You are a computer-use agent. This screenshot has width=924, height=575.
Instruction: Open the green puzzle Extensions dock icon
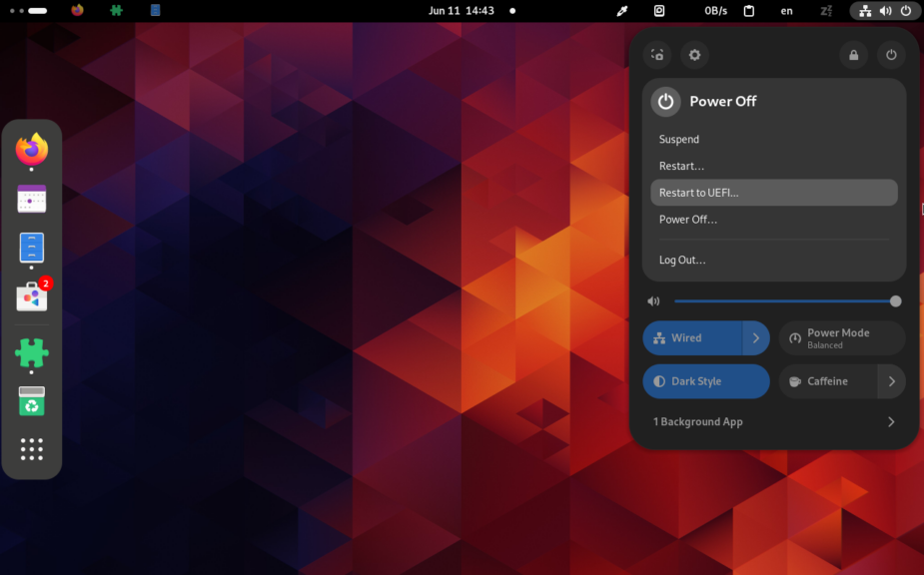32,353
